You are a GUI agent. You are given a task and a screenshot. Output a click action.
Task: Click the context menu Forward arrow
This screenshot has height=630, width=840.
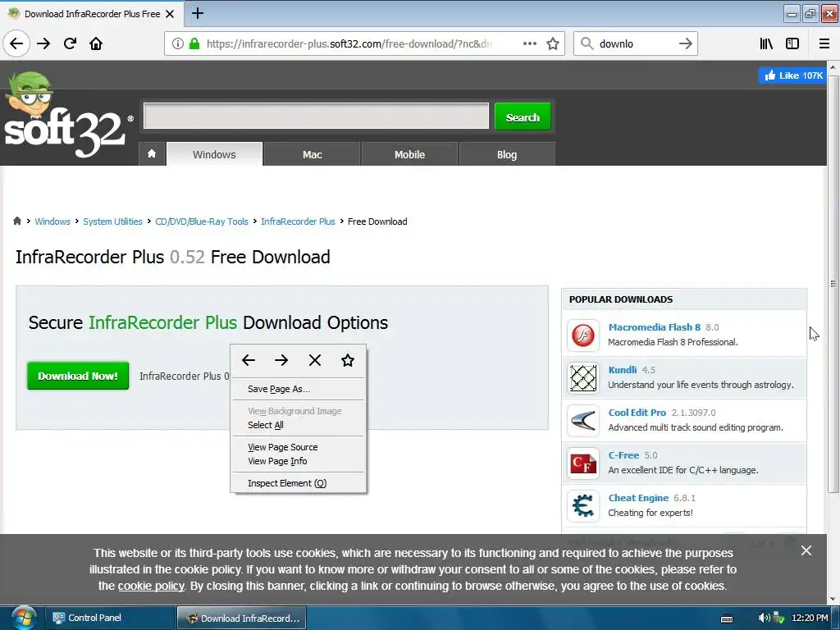click(x=281, y=360)
